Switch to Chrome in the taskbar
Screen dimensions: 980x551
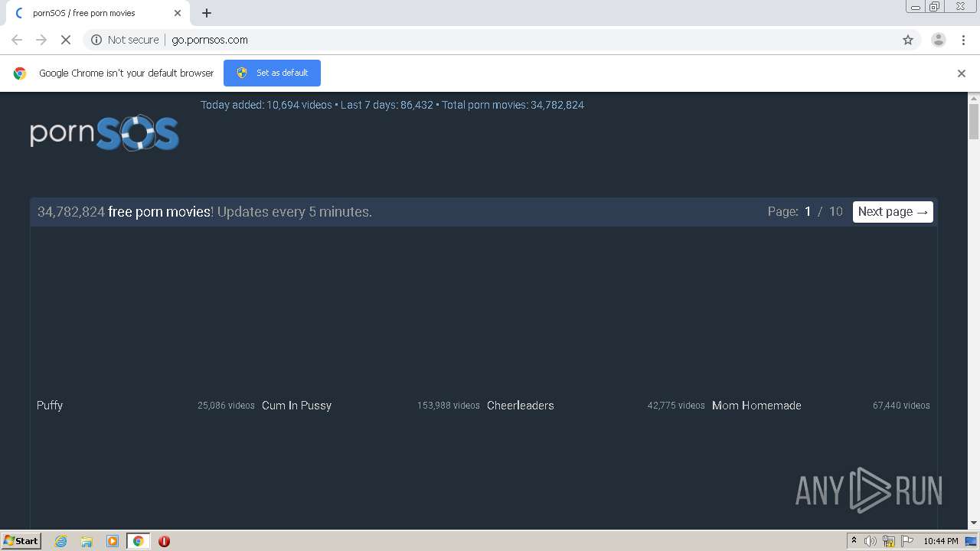pos(138,541)
